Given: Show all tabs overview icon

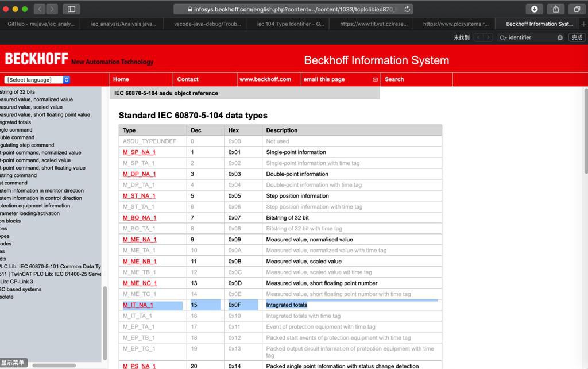Looking at the screenshot, I should point(577,9).
